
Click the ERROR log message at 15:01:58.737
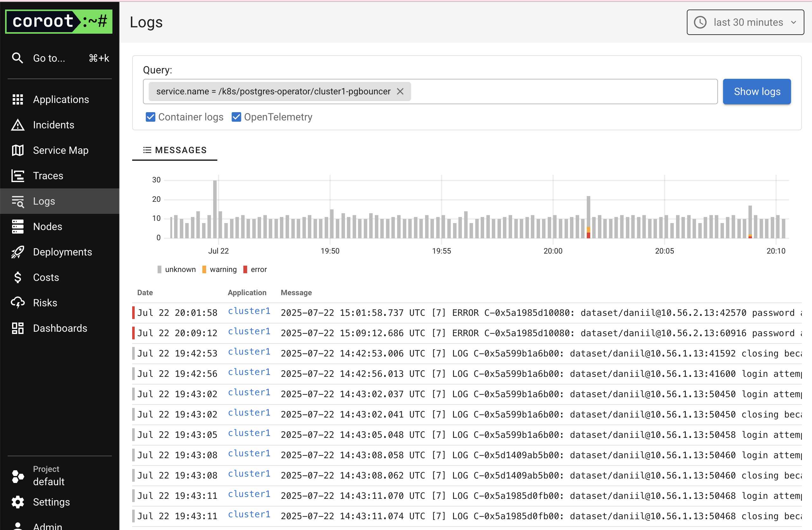coord(541,313)
